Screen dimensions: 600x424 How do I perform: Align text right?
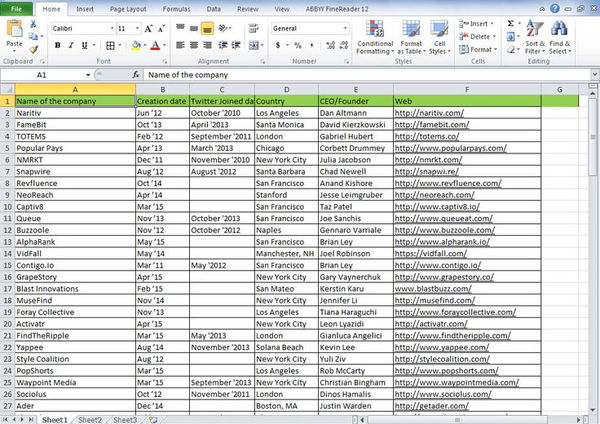pos(207,45)
